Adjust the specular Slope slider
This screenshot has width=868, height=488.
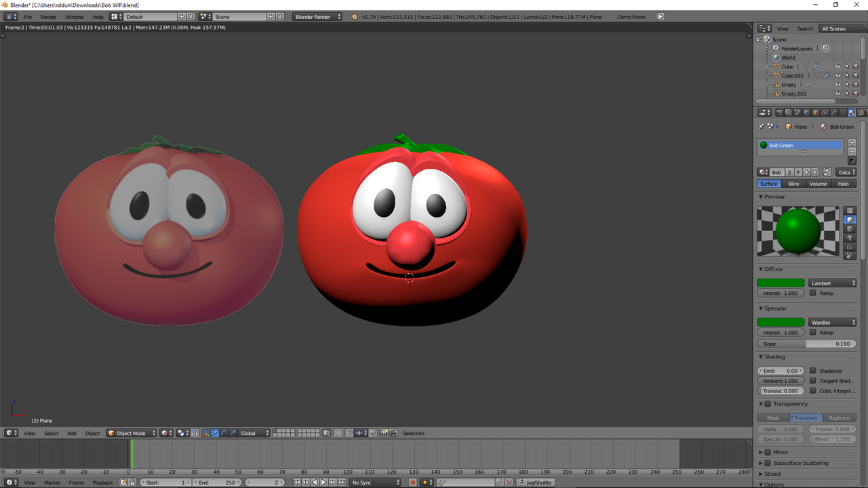point(806,344)
